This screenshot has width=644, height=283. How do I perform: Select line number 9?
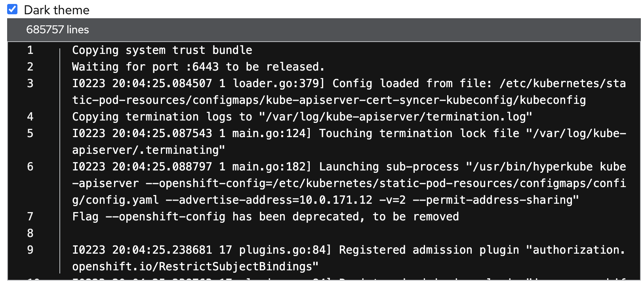30,250
